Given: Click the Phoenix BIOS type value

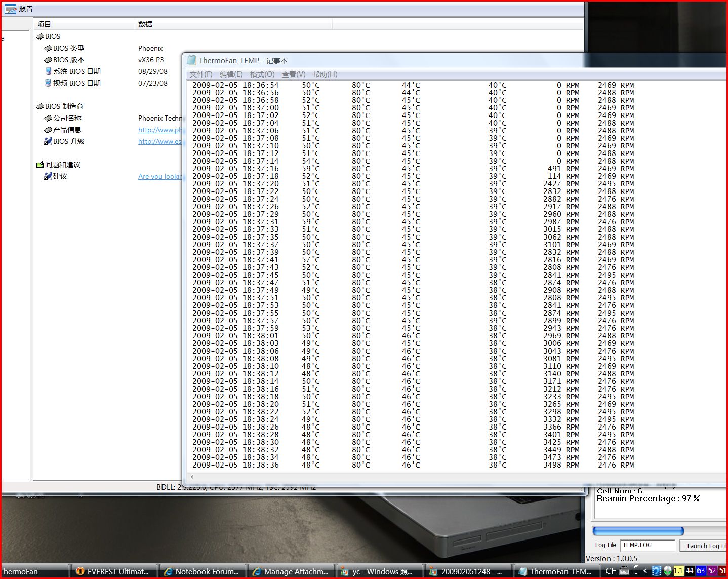Looking at the screenshot, I should (x=150, y=48).
